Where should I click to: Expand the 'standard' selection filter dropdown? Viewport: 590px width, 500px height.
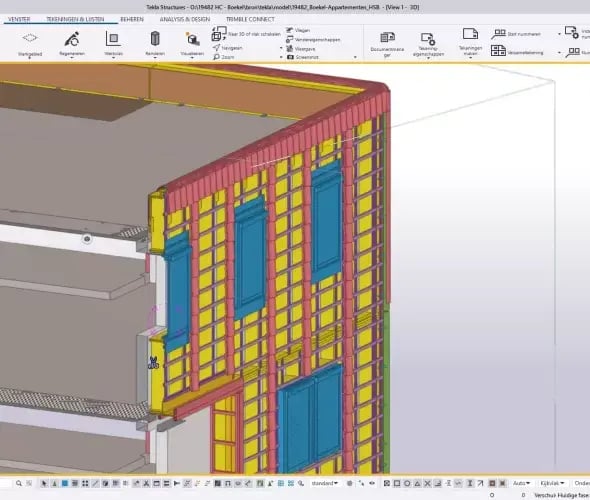[325, 483]
